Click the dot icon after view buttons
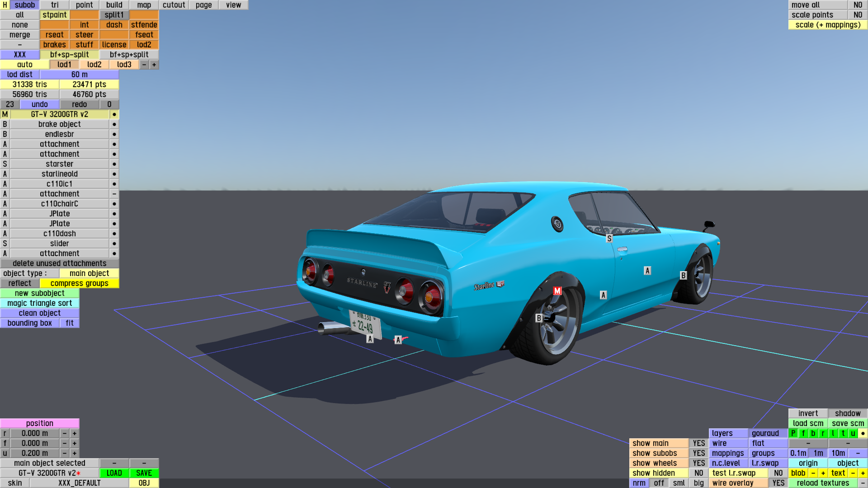This screenshot has width=868, height=488. [x=863, y=433]
